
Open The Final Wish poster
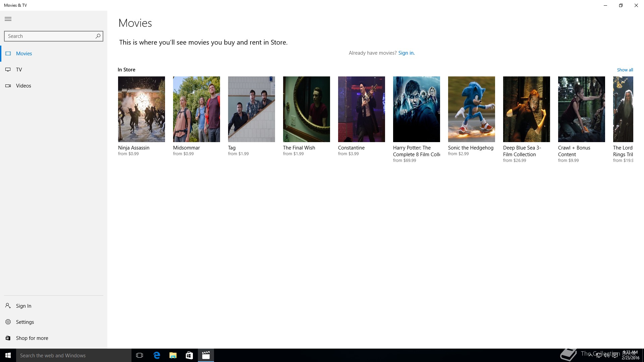[x=307, y=109]
